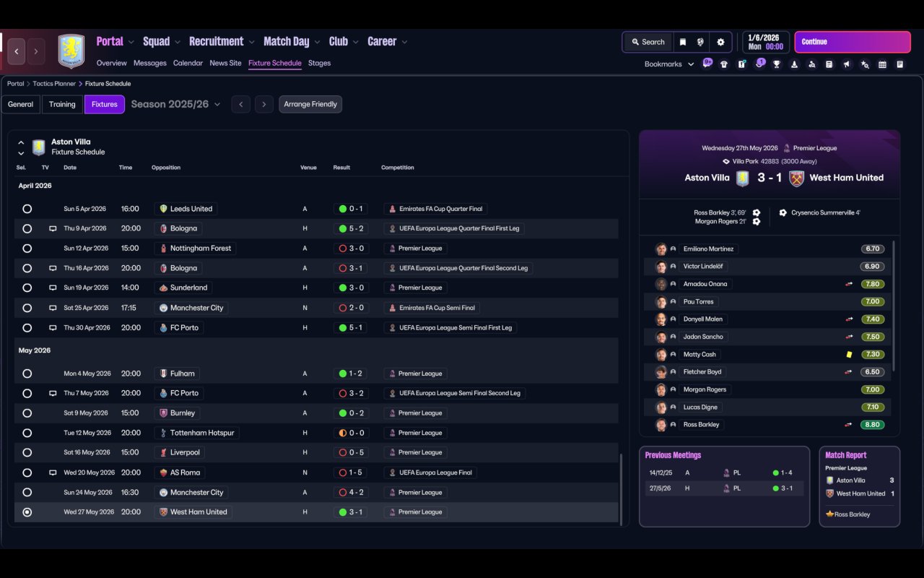
Task: Click Matty Cash's yellow card icon
Action: point(850,354)
